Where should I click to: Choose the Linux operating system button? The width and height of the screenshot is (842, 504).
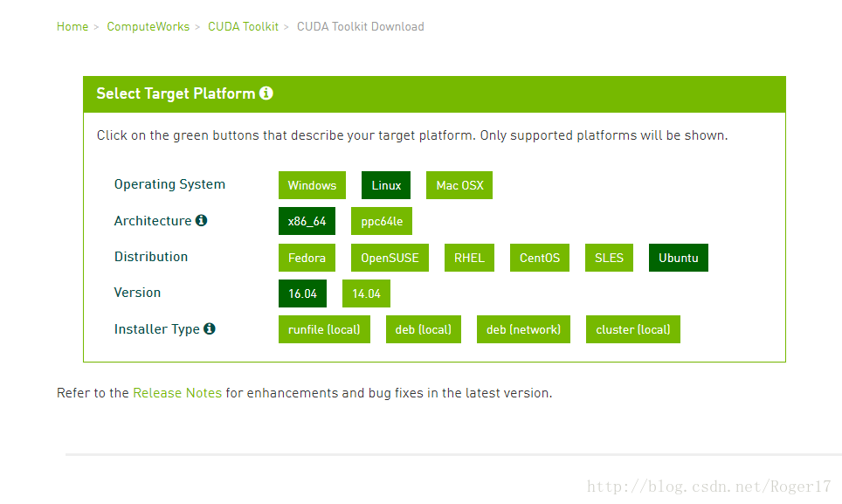pos(386,185)
